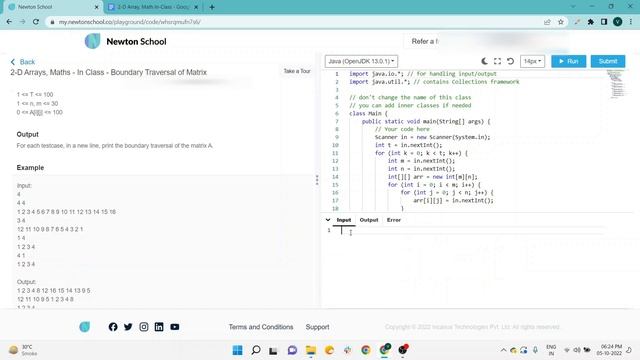This screenshot has width=640, height=360.
Task: Click the Newton School logo icon
Action: pos(92,41)
